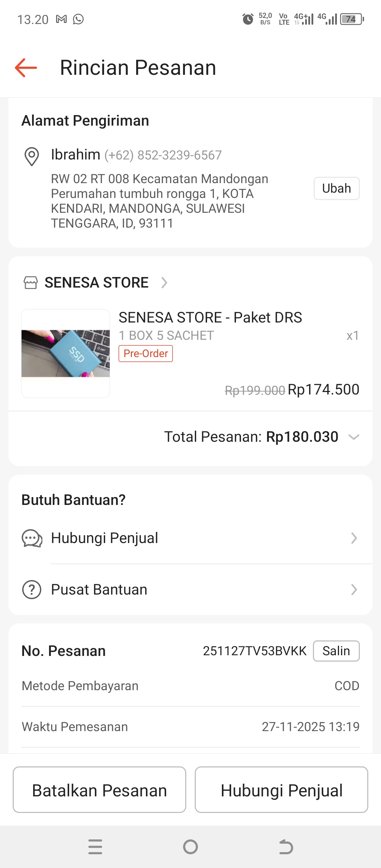The image size is (381, 868).
Task: Tap the chat bubble icon
Action: pyautogui.click(x=32, y=538)
